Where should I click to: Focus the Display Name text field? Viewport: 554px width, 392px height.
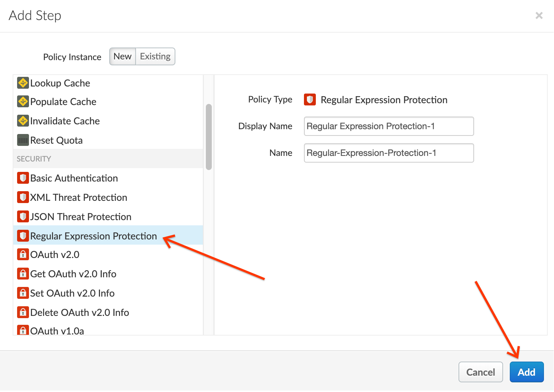389,126
